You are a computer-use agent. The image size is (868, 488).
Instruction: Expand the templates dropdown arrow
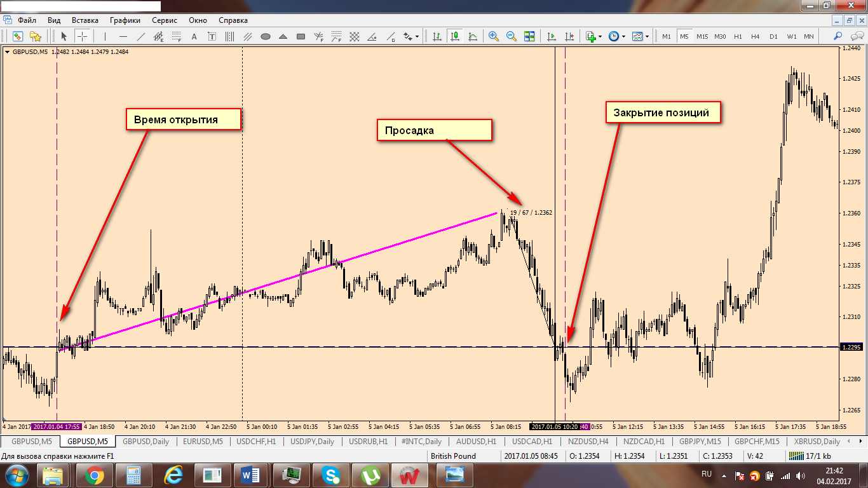[647, 36]
